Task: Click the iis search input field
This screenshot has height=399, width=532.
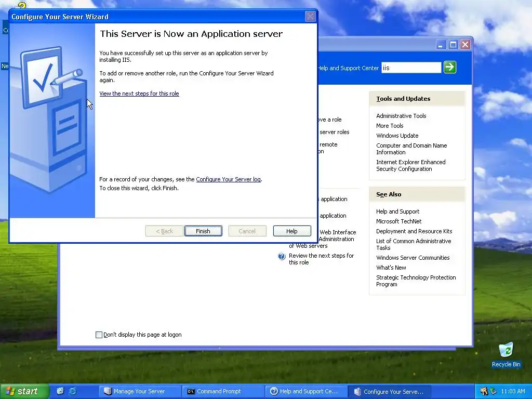Action: point(411,68)
